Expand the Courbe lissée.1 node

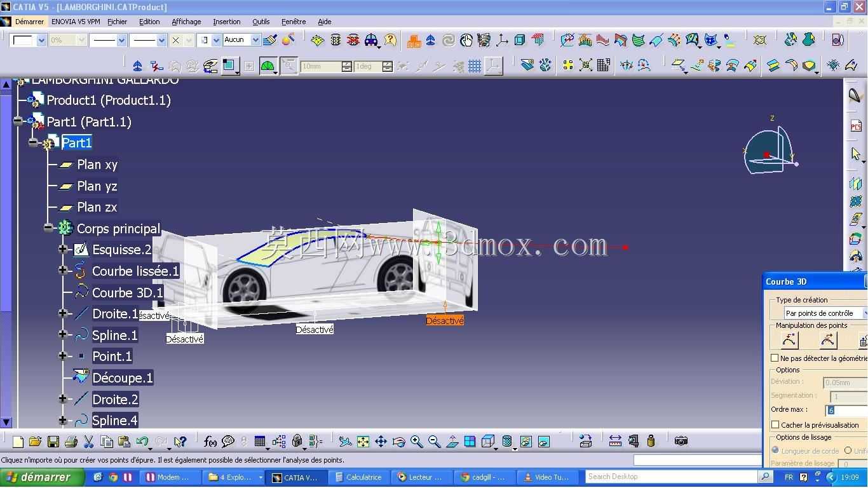point(63,270)
